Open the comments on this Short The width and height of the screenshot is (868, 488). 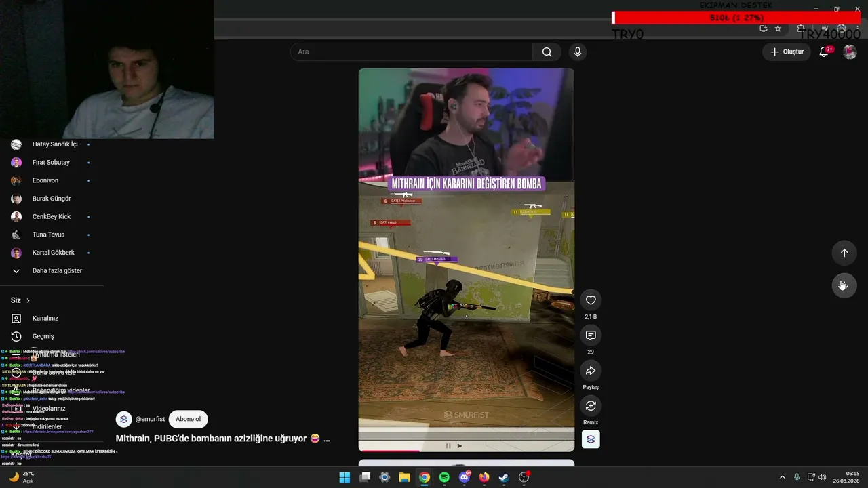[591, 335]
